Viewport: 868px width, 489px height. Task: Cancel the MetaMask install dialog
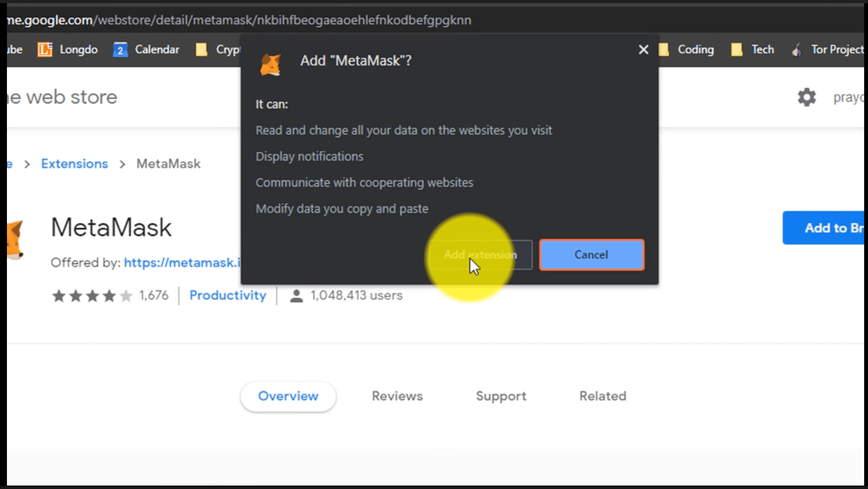click(x=591, y=255)
